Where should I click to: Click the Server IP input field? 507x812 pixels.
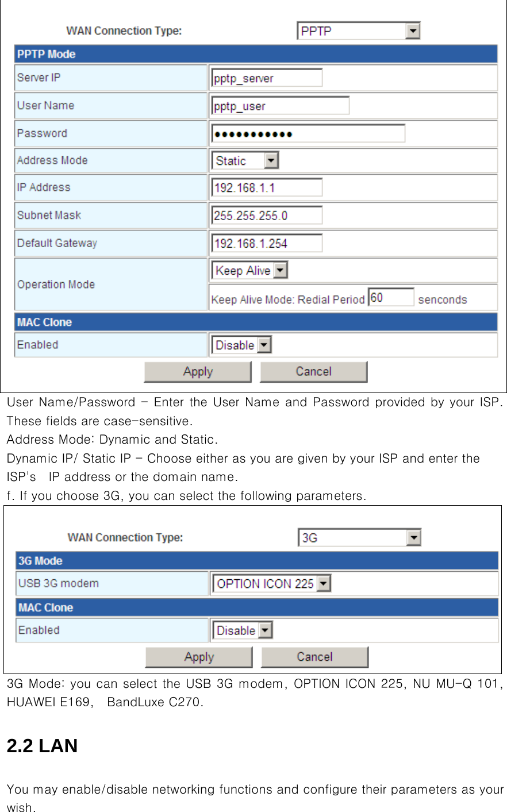[267, 78]
